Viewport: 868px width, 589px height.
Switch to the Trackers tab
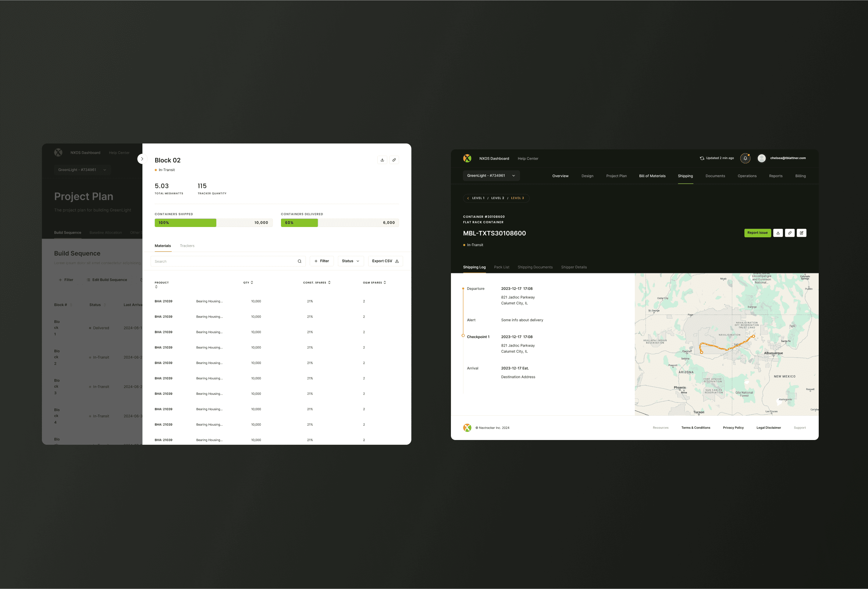tap(187, 246)
